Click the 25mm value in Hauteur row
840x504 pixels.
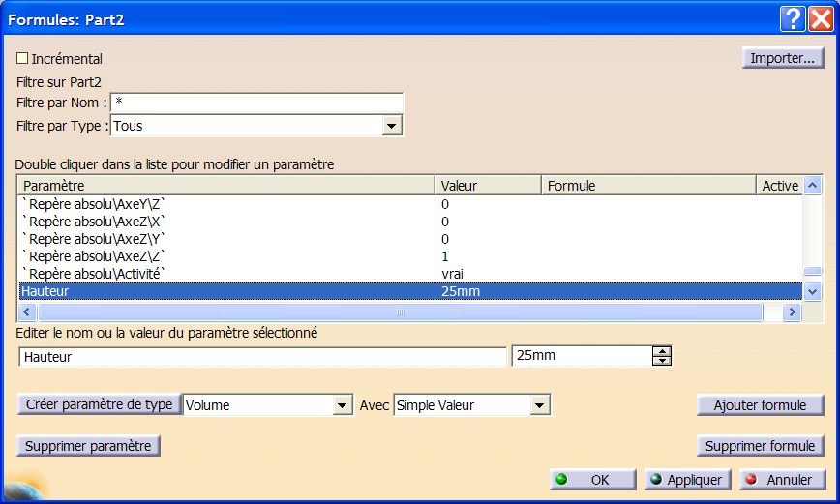(461, 291)
